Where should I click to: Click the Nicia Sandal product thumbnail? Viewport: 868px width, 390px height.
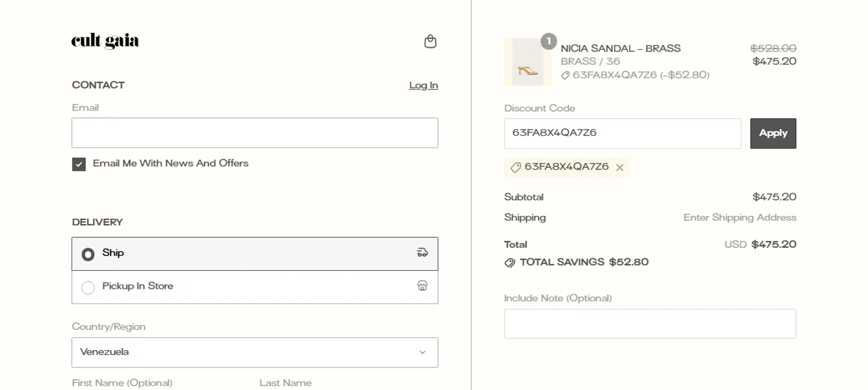(528, 62)
